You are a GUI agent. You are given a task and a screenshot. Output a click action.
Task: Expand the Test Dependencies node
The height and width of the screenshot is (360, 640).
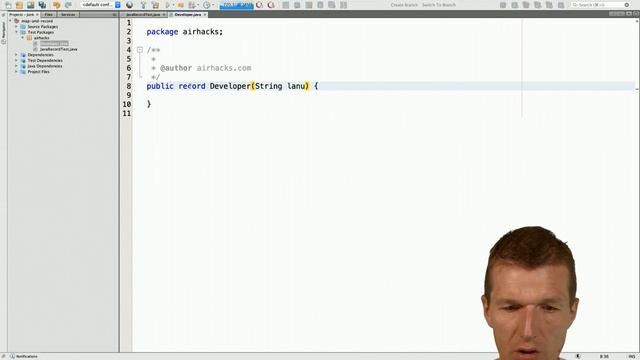click(x=16, y=60)
